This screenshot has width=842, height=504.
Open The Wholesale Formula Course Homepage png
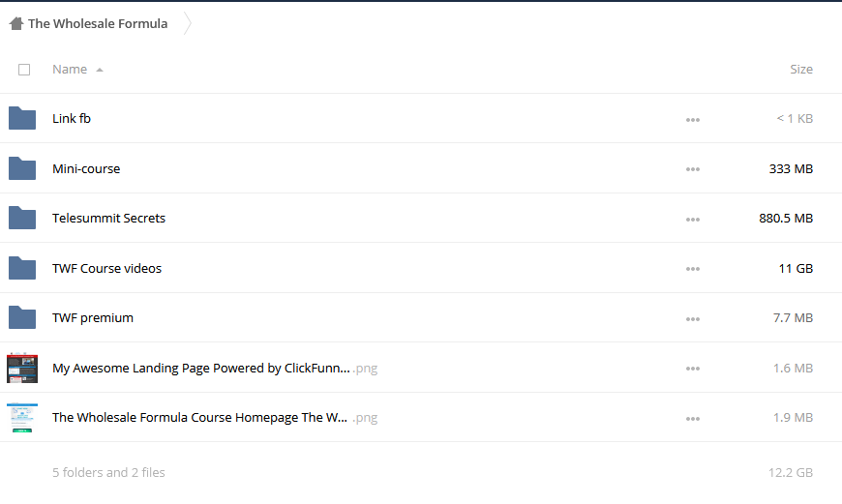(215, 418)
